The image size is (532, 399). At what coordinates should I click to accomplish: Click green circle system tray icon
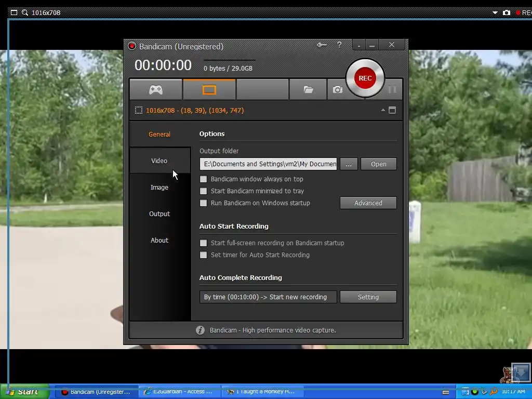pos(475,392)
